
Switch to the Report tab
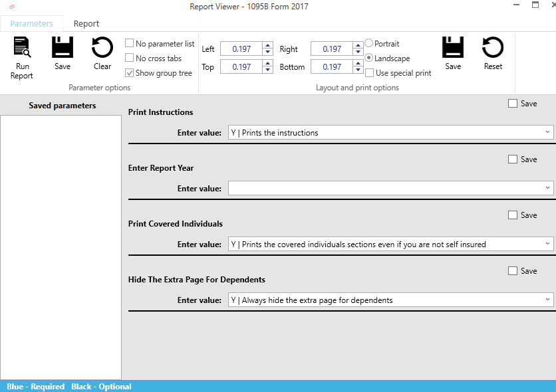(x=86, y=23)
